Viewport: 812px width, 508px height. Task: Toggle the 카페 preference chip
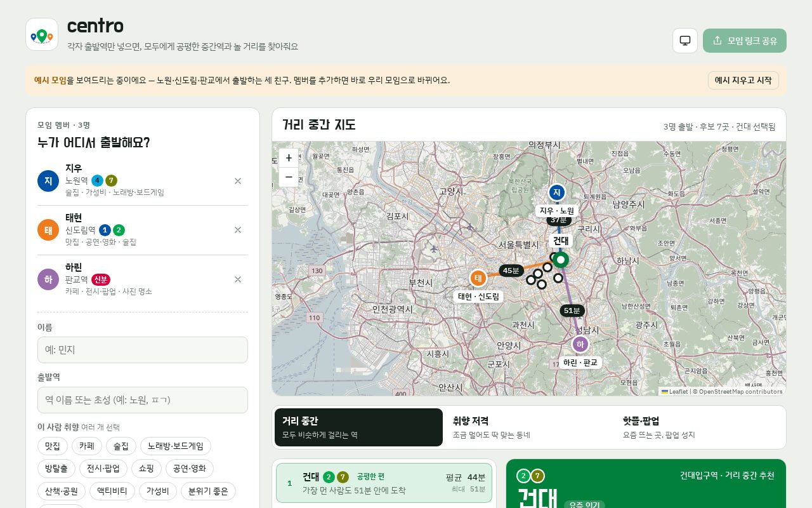pos(87,446)
